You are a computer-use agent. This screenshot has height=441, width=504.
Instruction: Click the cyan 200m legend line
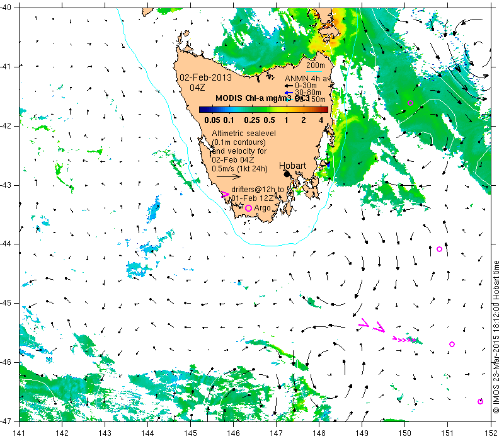pos(314,71)
